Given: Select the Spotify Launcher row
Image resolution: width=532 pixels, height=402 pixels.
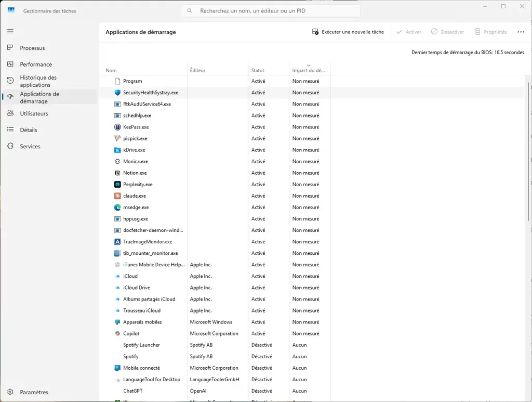Looking at the screenshot, I should tap(312, 345).
